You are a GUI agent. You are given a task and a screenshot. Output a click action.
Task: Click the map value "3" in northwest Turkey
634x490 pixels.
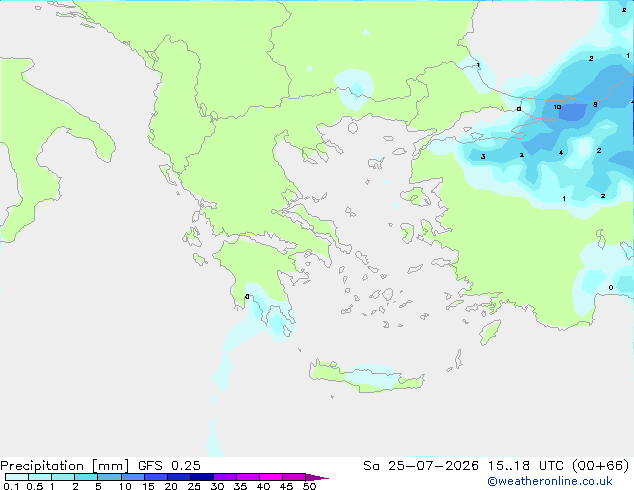483,156
